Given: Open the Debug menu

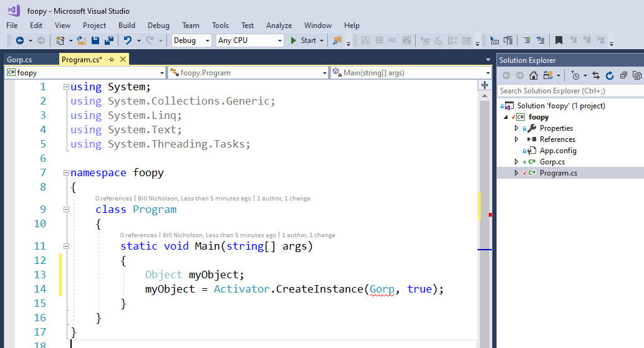Looking at the screenshot, I should click(158, 26).
